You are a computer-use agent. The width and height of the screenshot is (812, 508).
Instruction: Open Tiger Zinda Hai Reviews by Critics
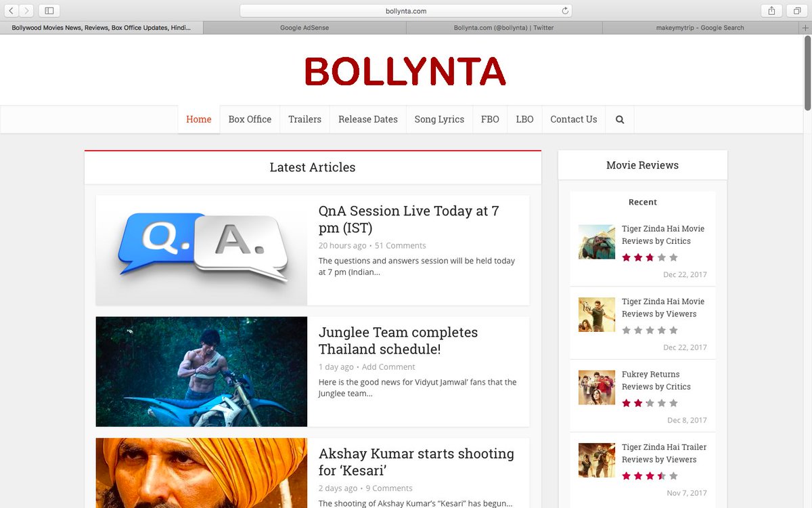point(663,235)
